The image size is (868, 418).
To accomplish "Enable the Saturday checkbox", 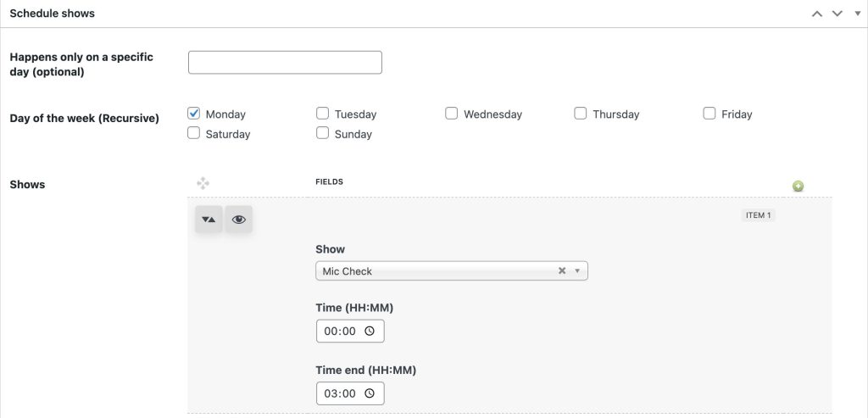I will pyautogui.click(x=194, y=133).
